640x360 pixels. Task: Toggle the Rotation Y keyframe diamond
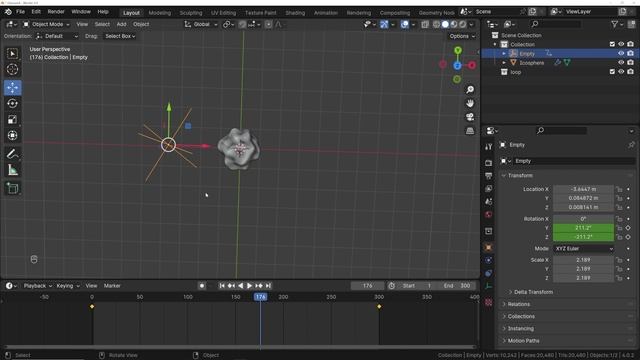coord(628,228)
